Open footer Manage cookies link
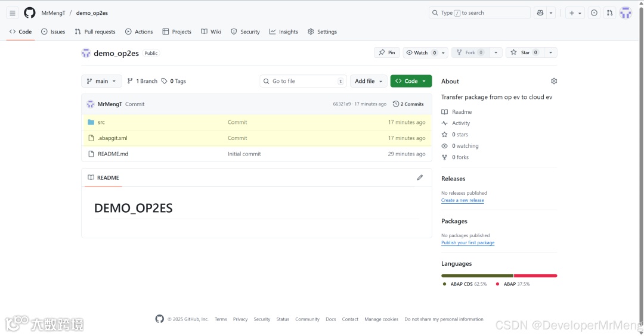644x336 pixels. coord(381,319)
